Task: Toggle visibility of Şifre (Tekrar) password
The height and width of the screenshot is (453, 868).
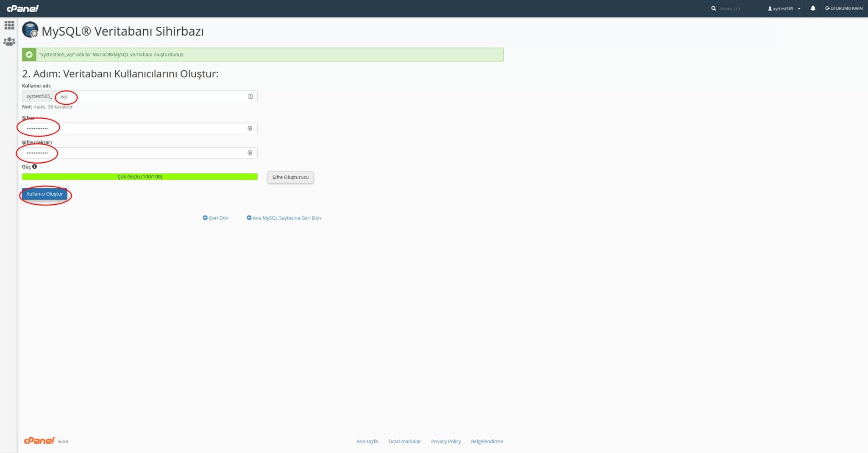Action: click(x=250, y=153)
